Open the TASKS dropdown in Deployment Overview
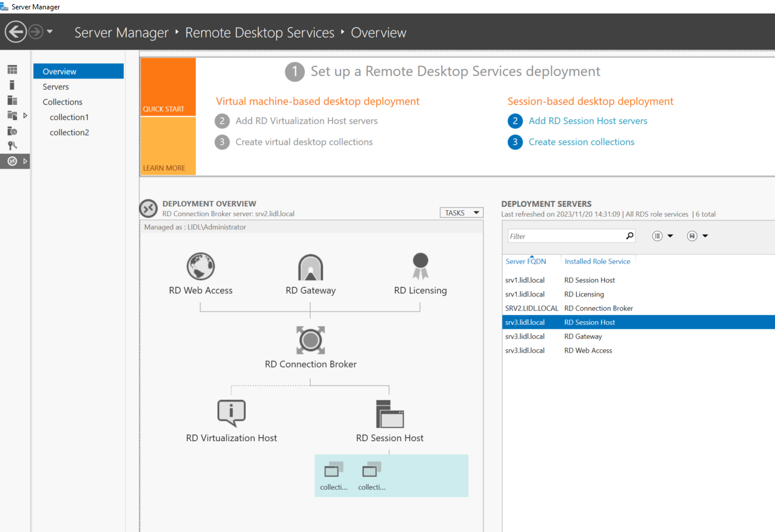This screenshot has height=532, width=775. point(461,213)
